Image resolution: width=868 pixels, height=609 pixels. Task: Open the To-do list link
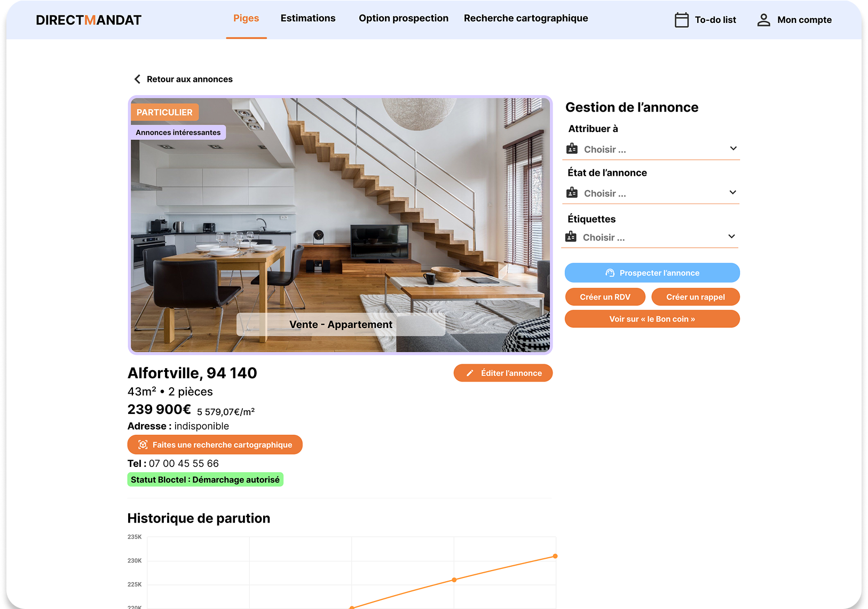coord(715,20)
